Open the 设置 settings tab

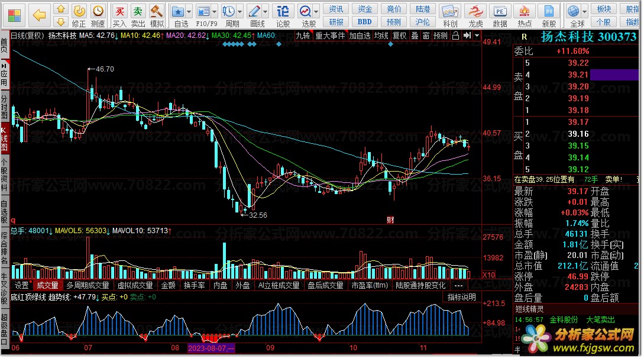[x=21, y=285]
